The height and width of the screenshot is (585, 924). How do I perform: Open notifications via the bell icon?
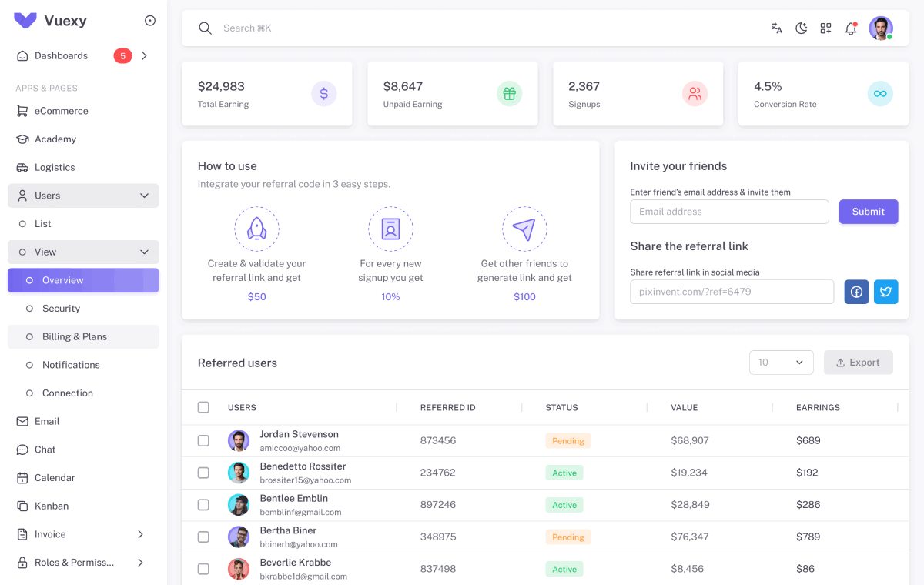coord(850,28)
